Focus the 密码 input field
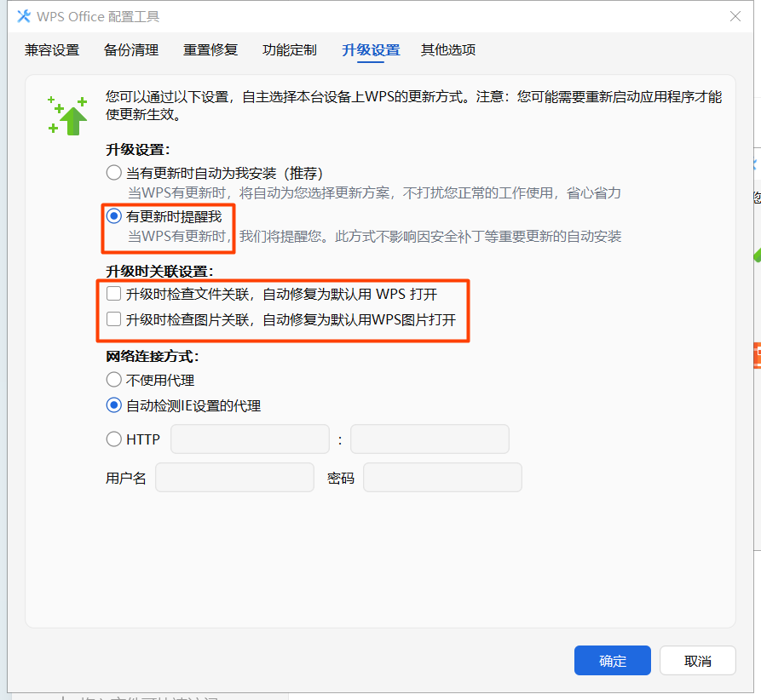The width and height of the screenshot is (761, 700). [x=442, y=477]
